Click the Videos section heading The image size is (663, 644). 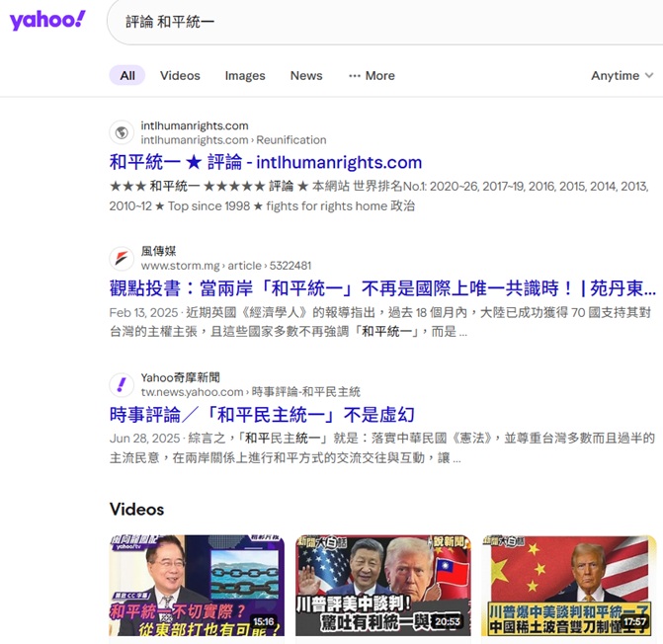(x=136, y=510)
